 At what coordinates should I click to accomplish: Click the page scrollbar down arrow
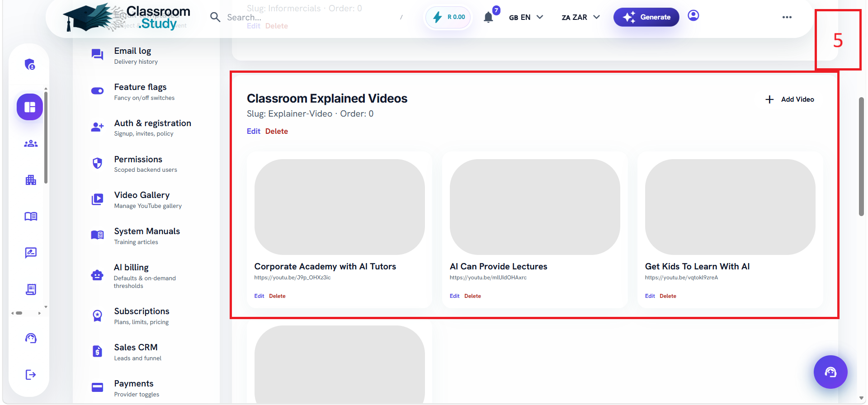(x=861, y=399)
